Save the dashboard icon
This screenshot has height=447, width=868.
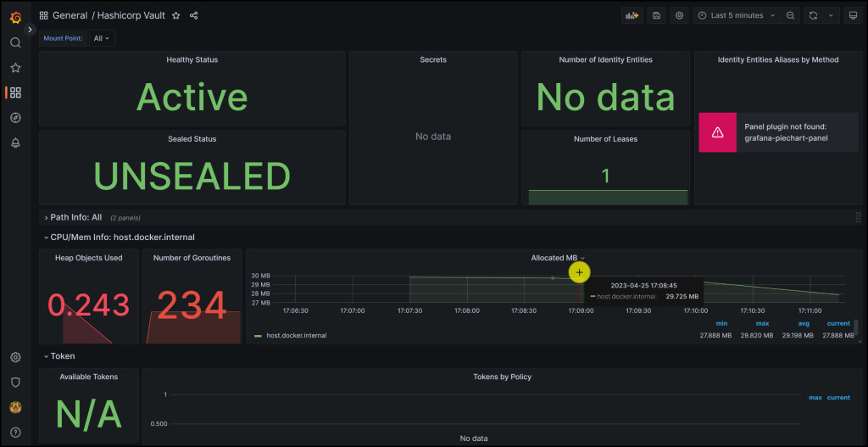657,15
